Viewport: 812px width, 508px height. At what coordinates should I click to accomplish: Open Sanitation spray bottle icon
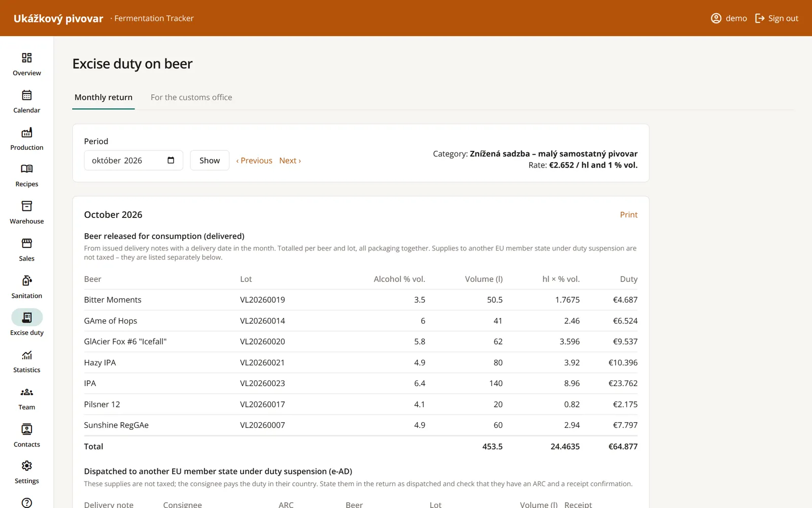pyautogui.click(x=27, y=280)
